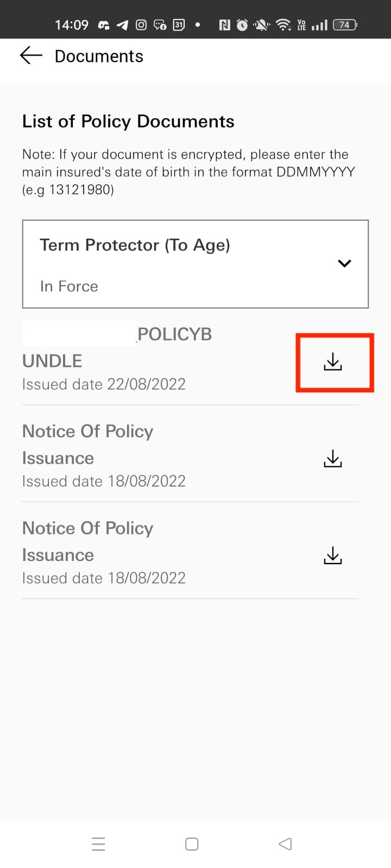Image resolution: width=391 pixels, height=868 pixels.
Task: Tap the battery level indicator showing 74
Action: [x=345, y=25]
